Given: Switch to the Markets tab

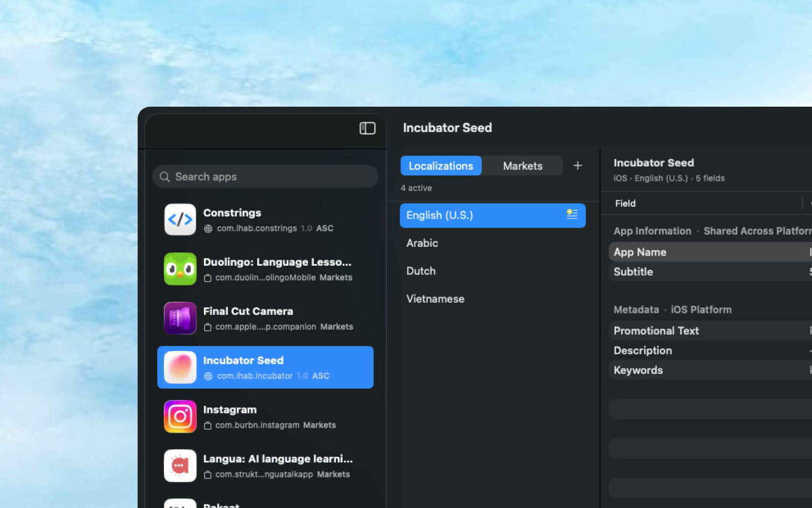Looking at the screenshot, I should 523,166.
